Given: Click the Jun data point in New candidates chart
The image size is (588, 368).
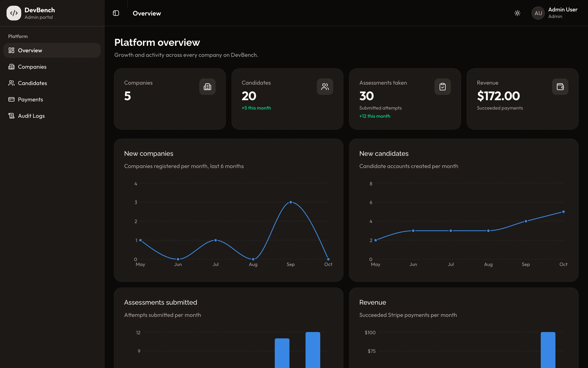Looking at the screenshot, I should coord(413,231).
